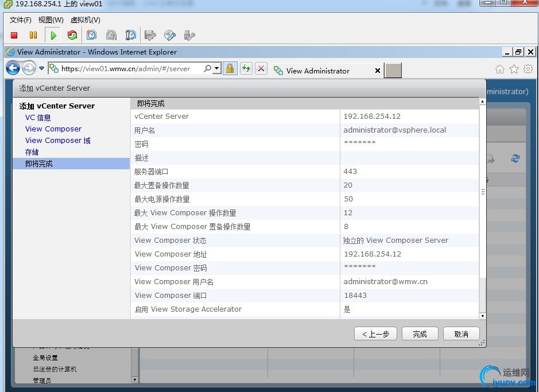Viewport: 539px width, 392px height.
Task: Open the Snapshot Manager icon
Action: pos(131,35)
